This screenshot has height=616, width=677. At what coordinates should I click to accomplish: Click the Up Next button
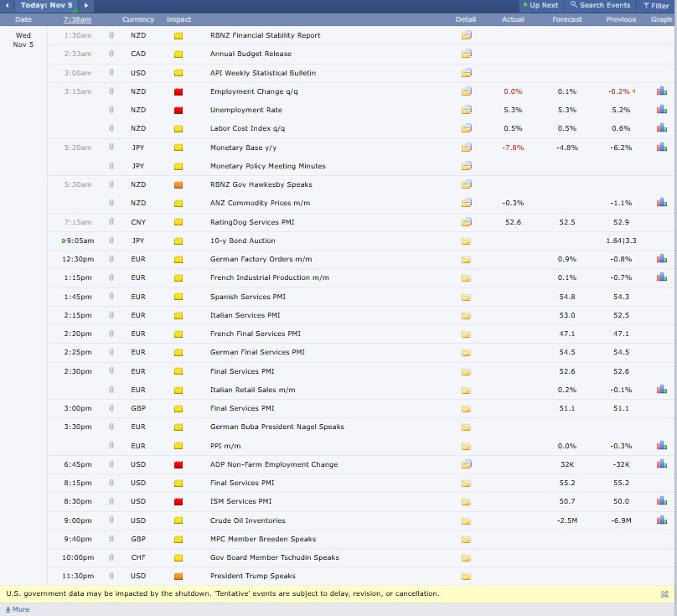540,6
